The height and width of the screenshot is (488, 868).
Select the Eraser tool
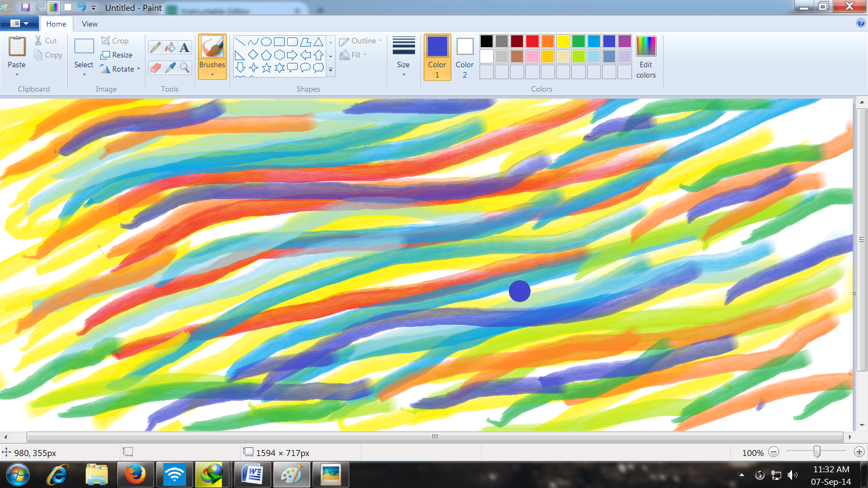click(155, 68)
